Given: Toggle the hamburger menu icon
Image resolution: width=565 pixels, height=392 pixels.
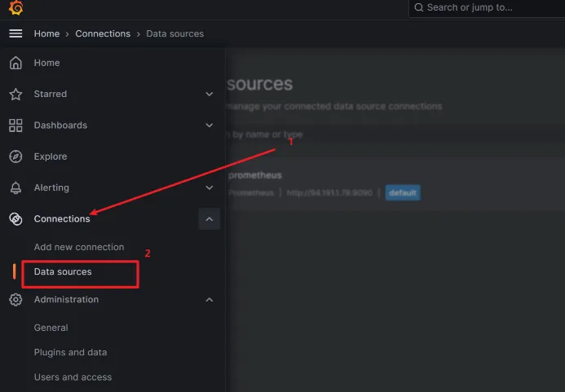Looking at the screenshot, I should coord(15,33).
